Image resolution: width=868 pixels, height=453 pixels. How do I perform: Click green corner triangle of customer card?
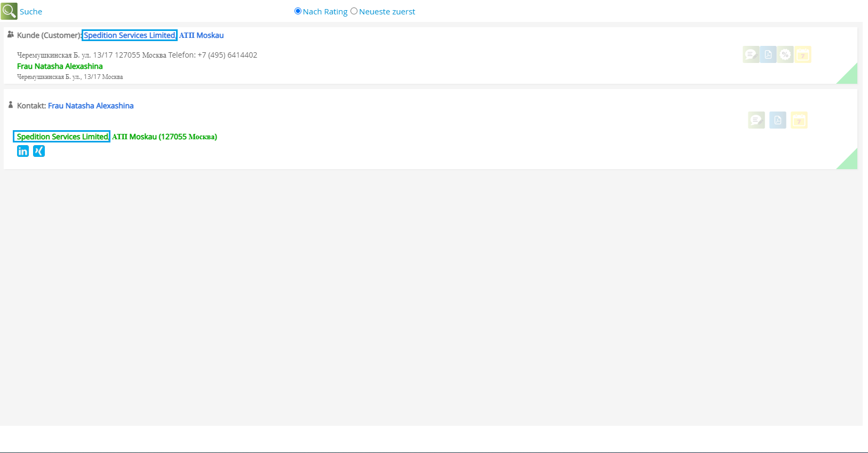[x=850, y=77]
